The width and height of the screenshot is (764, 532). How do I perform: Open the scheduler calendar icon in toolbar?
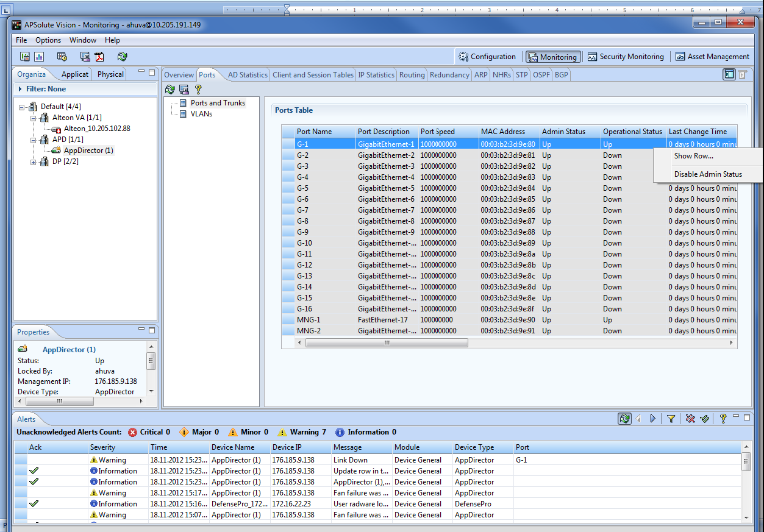pyautogui.click(x=62, y=56)
